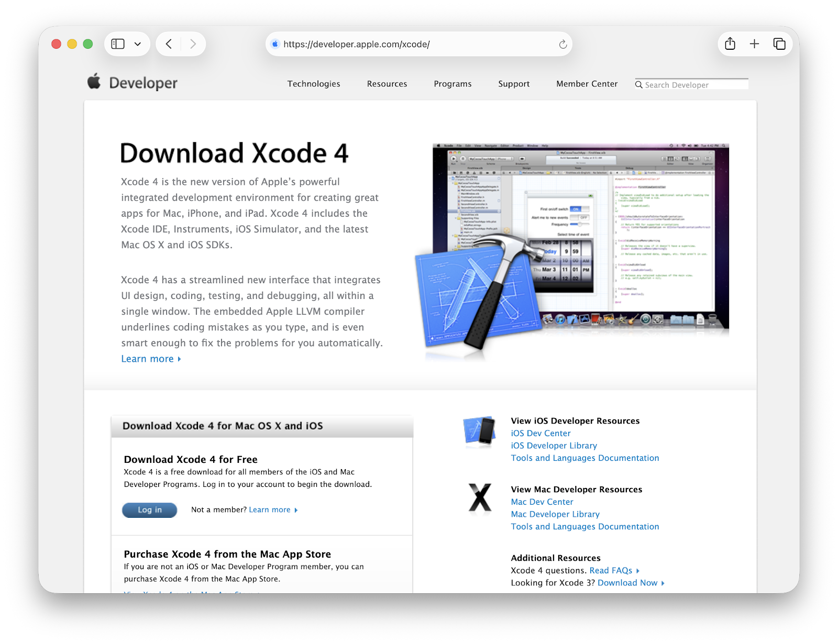
Task: Click the green window zoom button
Action: pyautogui.click(x=88, y=44)
